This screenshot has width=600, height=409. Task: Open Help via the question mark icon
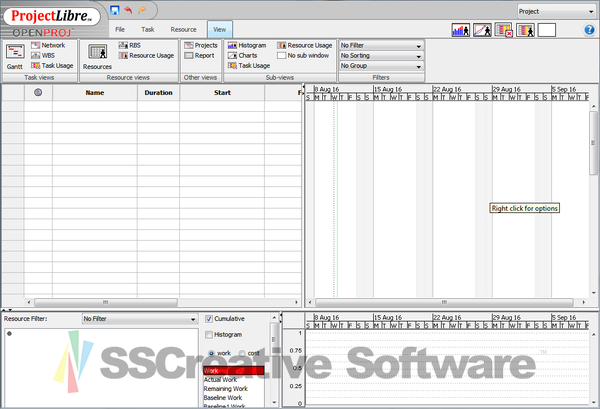pyautogui.click(x=589, y=30)
